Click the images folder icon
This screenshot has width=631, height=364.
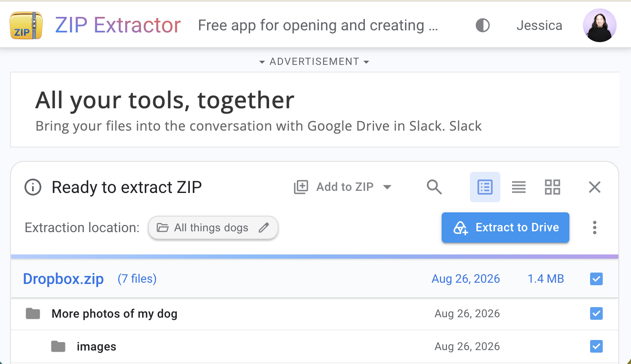[x=58, y=346]
